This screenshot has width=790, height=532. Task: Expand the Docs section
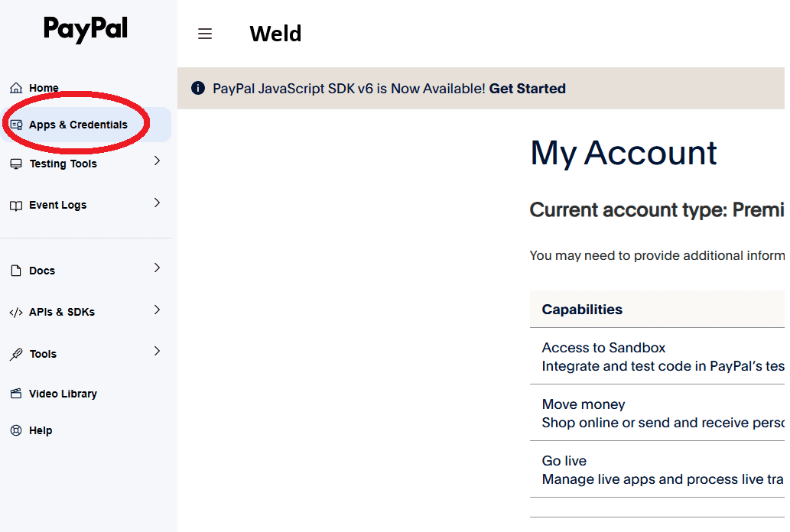tap(157, 268)
